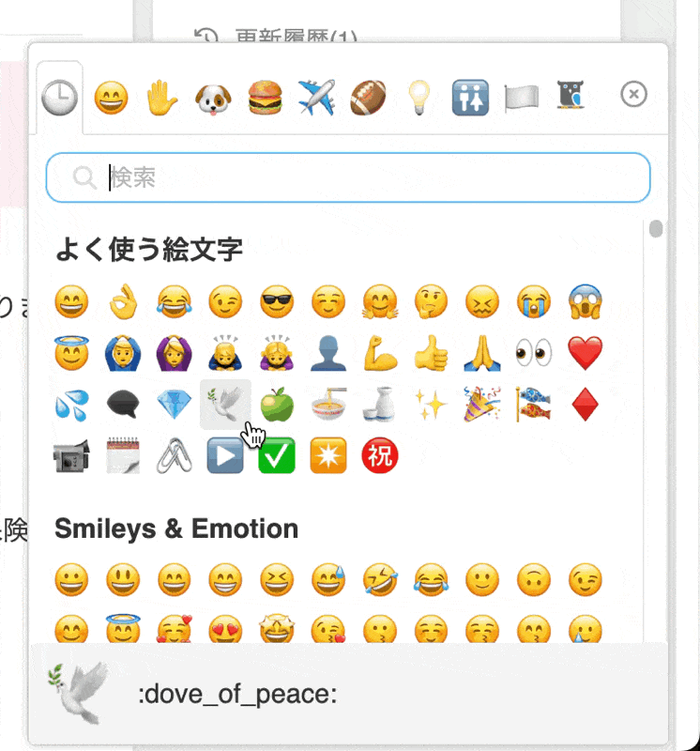Switch to the food burger category tab

tap(266, 98)
